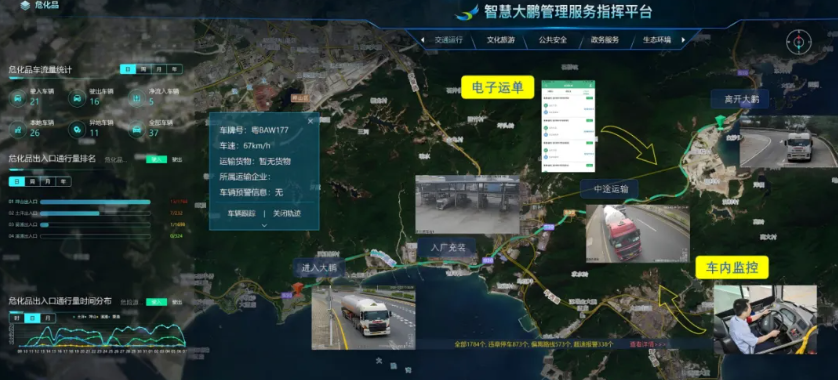The height and width of the screenshot is (380, 838).
Task: Switch 通行量时间分布 to 驶出
Action: click(x=176, y=302)
